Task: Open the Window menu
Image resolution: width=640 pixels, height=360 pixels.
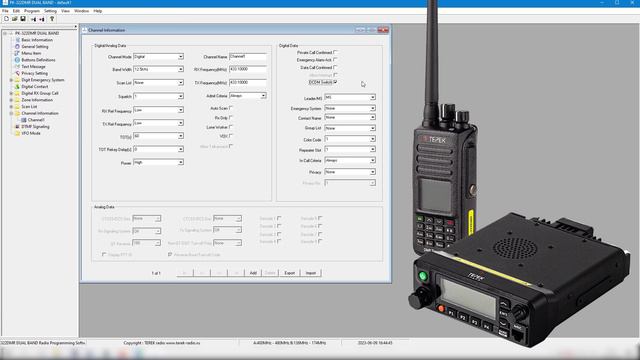Action: [82, 11]
